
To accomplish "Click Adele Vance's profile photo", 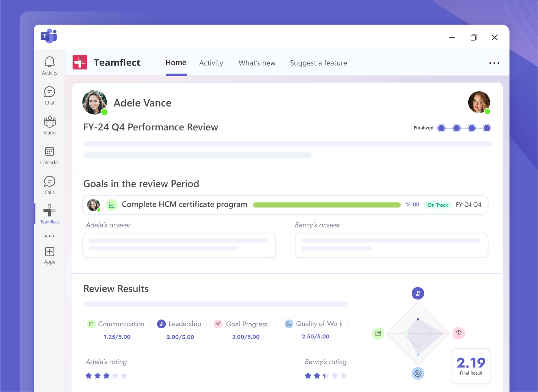I will pos(95,102).
